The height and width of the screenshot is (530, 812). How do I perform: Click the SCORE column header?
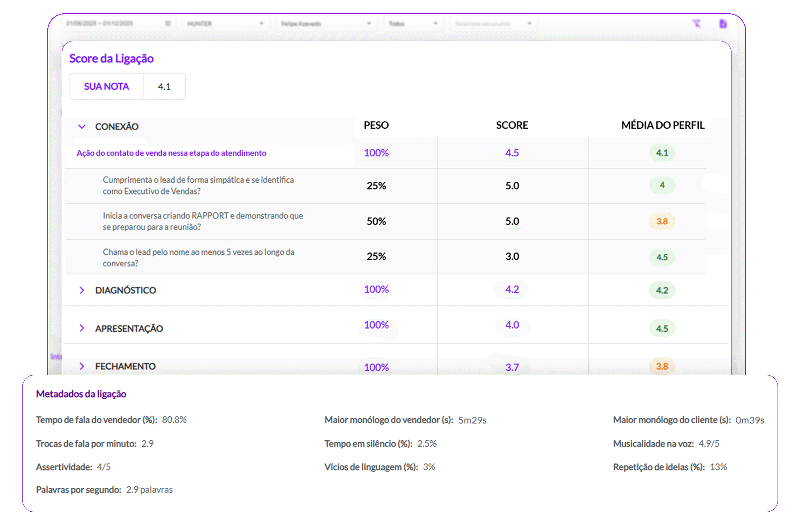pos(512,125)
